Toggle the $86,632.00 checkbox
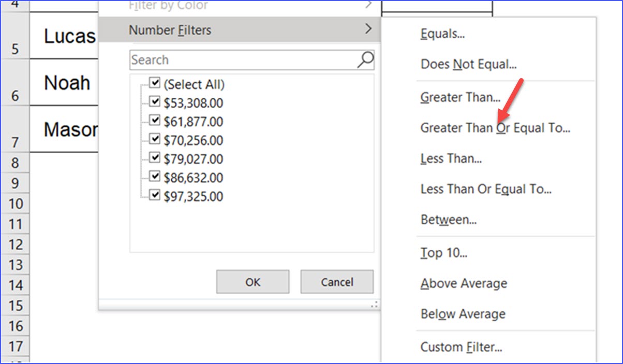This screenshot has width=623, height=364. [x=154, y=176]
